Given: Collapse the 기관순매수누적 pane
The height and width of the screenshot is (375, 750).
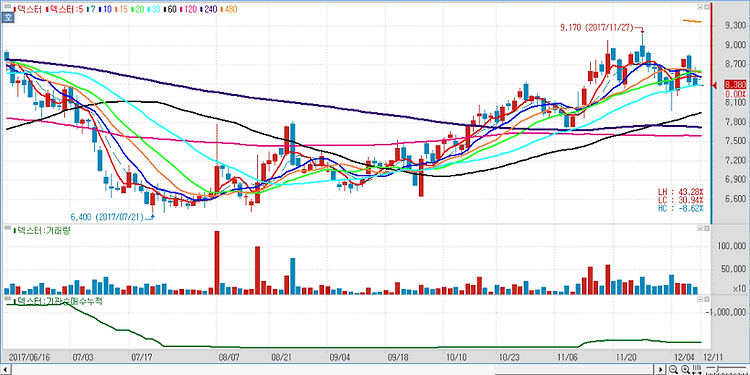Looking at the screenshot, I should coord(700,299).
